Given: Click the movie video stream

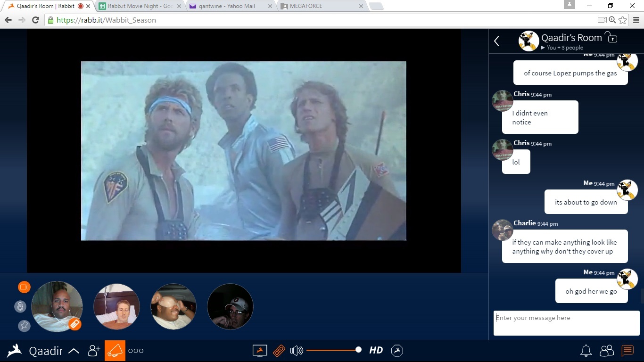Looking at the screenshot, I should click(244, 151).
